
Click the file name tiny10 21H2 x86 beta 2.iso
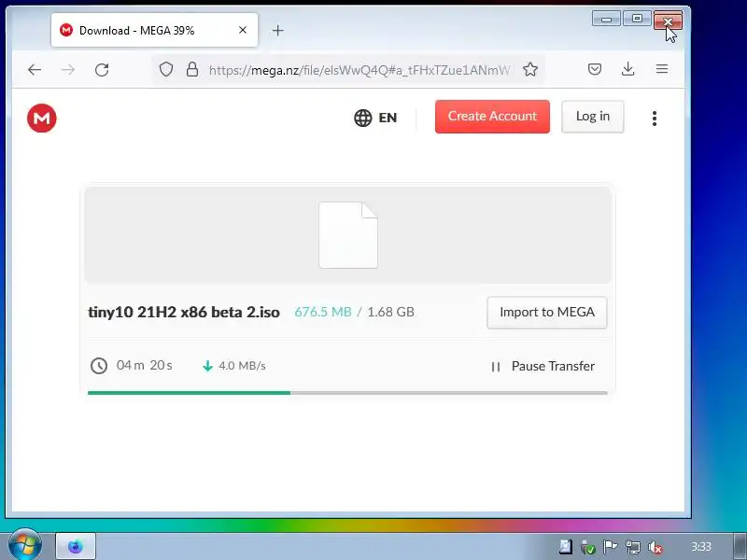click(184, 313)
